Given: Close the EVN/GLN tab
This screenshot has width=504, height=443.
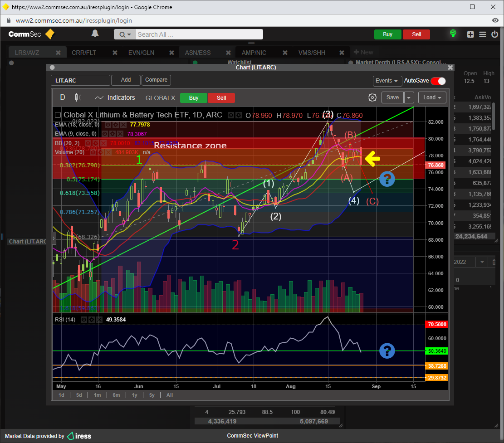Looking at the screenshot, I should coord(171,52).
